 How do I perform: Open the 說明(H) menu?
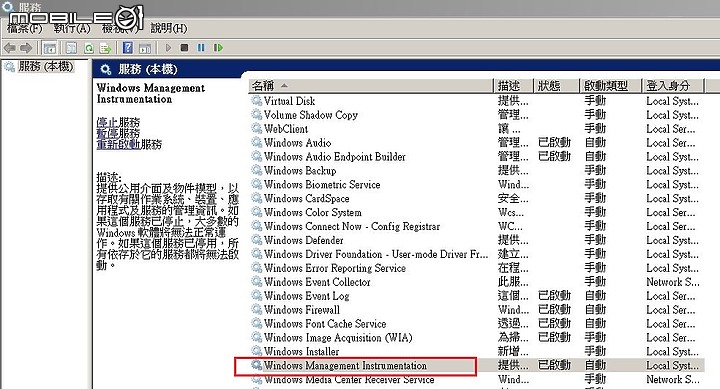pyautogui.click(x=169, y=28)
